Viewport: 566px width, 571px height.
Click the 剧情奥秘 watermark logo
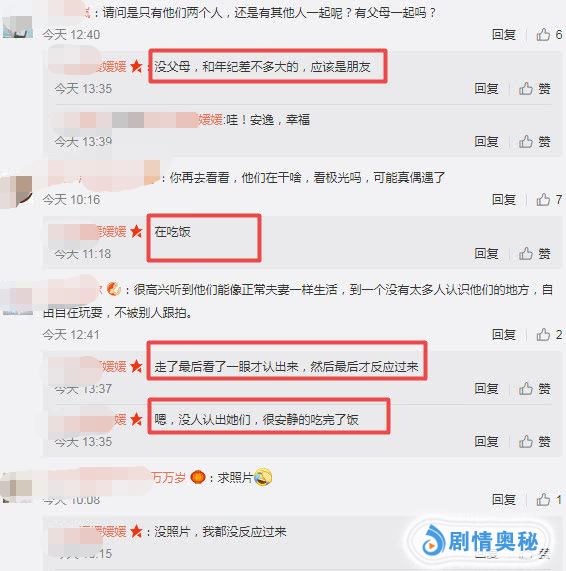pos(480,542)
